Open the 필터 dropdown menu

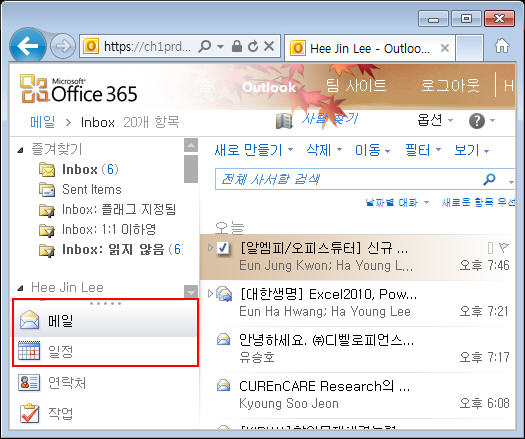click(423, 150)
